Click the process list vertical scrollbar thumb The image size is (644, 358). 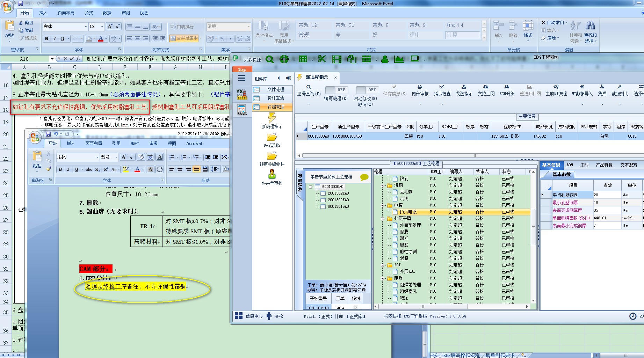pos(533,227)
